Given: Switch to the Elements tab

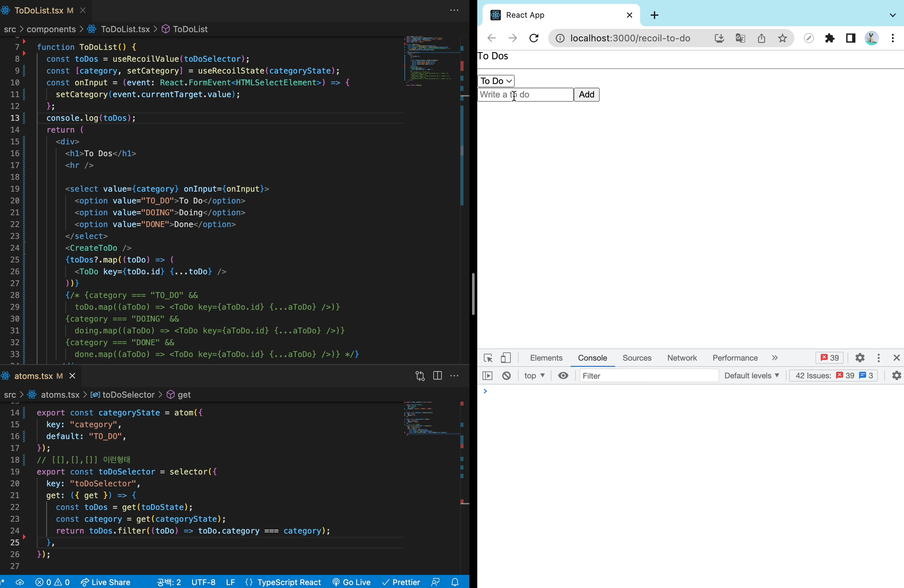Looking at the screenshot, I should (x=546, y=358).
